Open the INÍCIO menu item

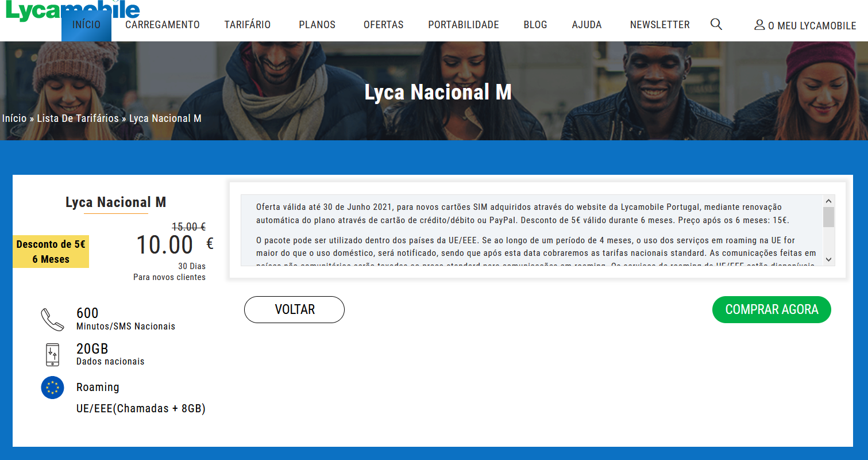pos(86,25)
